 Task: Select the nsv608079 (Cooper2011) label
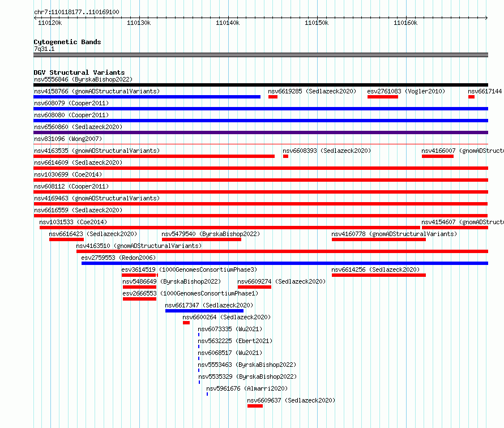coord(71,103)
